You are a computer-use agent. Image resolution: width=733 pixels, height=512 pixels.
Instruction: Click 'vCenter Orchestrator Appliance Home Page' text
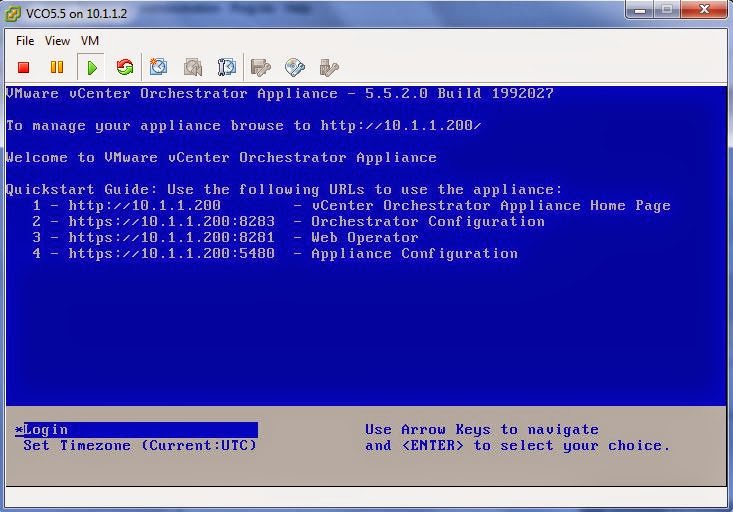tap(491, 205)
